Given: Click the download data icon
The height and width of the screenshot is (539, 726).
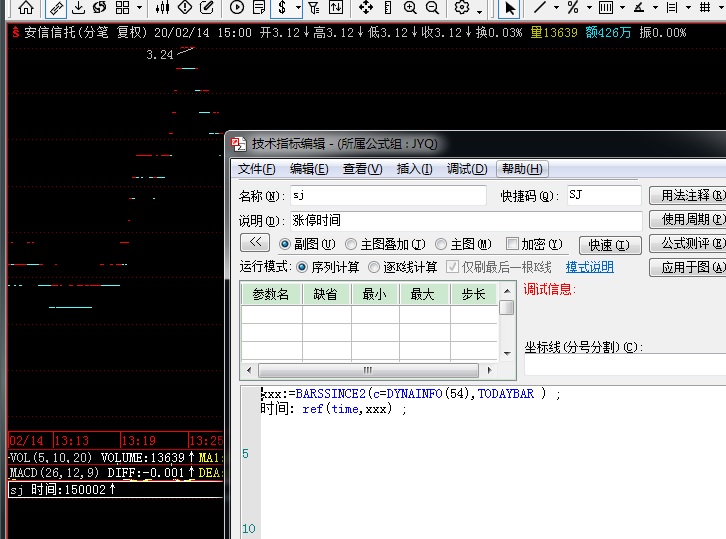Looking at the screenshot, I should click(79, 7).
